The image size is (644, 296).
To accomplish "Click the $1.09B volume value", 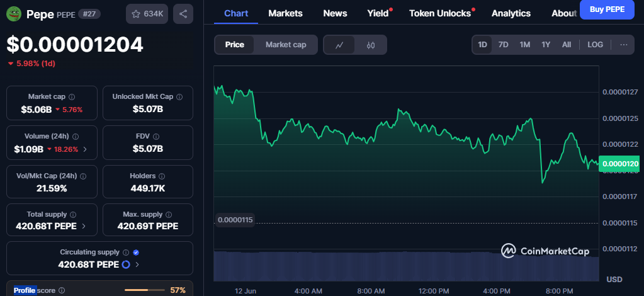I will click(29, 149).
